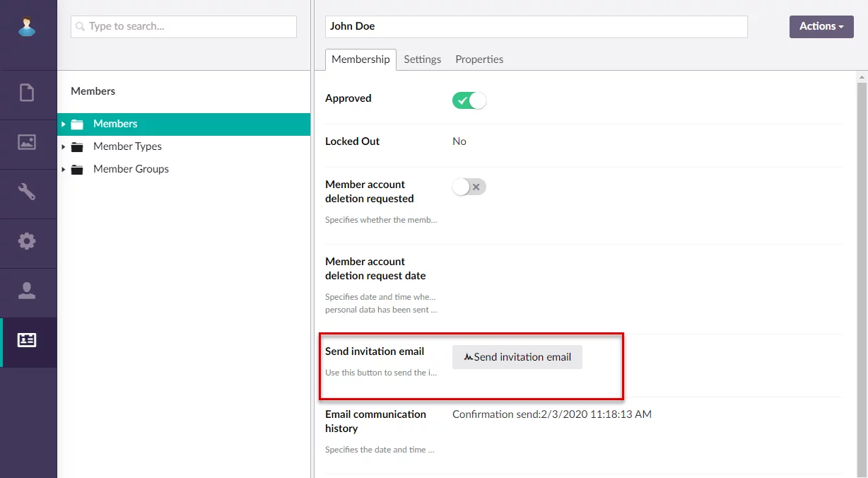The height and width of the screenshot is (478, 868).
Task: Open the Actions dropdown menu
Action: coord(821,26)
